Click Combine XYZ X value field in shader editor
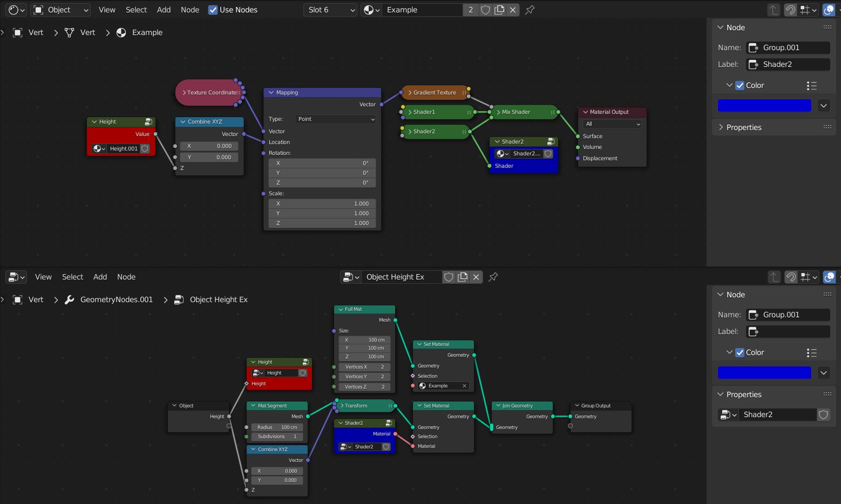This screenshot has height=504, width=841. (x=209, y=146)
